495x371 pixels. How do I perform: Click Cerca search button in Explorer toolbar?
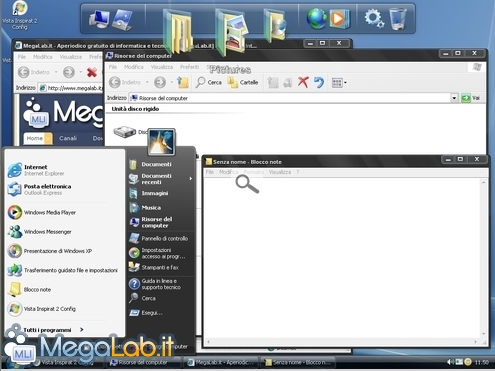209,82
